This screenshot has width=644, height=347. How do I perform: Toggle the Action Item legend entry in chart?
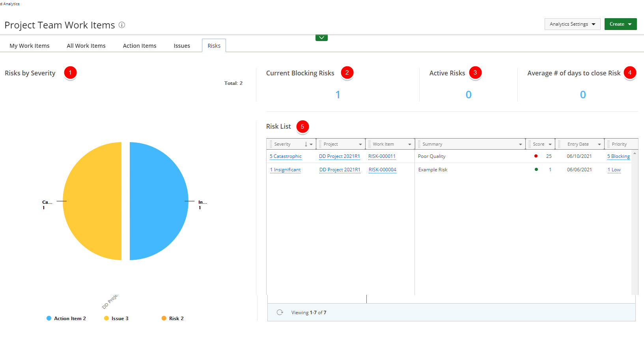pyautogui.click(x=66, y=318)
